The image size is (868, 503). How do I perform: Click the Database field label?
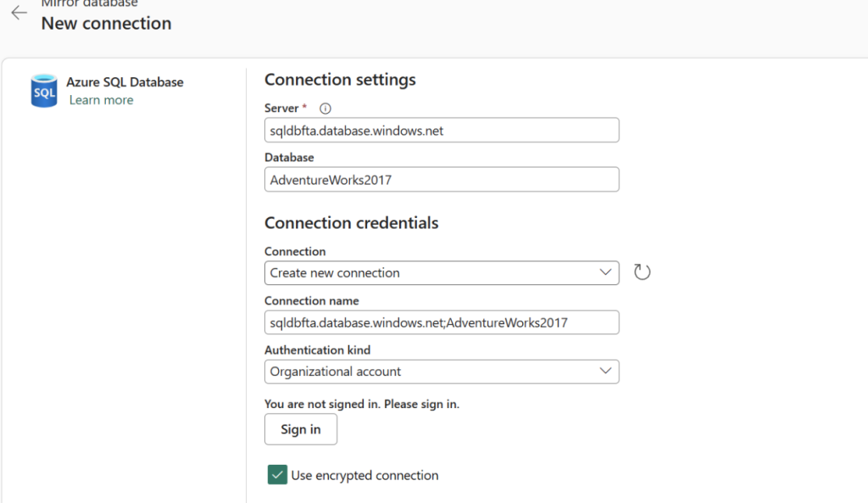click(x=289, y=157)
